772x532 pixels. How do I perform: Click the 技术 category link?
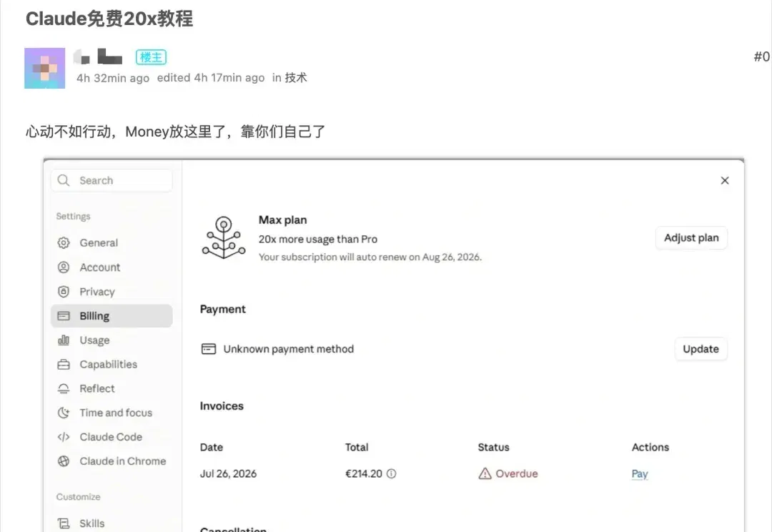pos(296,78)
